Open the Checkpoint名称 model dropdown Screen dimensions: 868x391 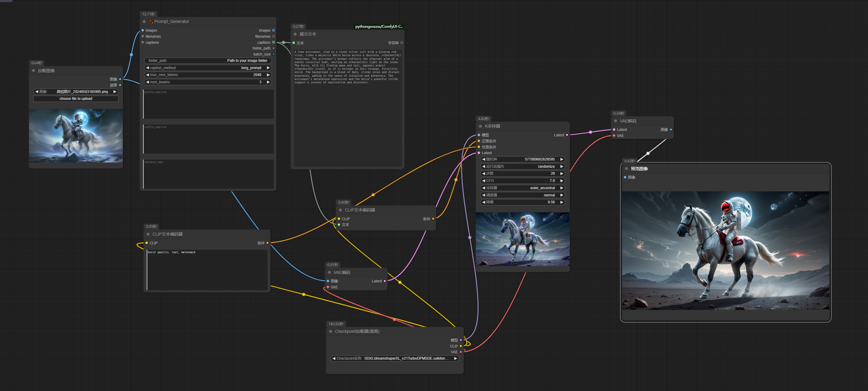tap(394, 358)
